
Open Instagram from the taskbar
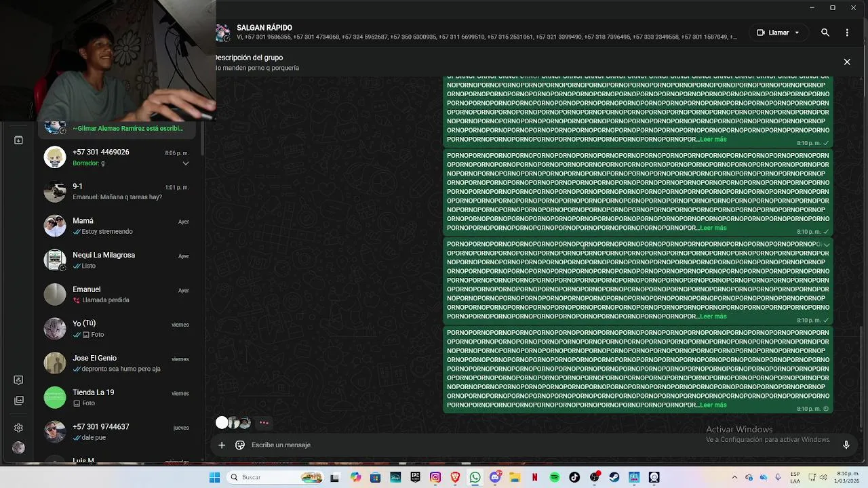(435, 477)
